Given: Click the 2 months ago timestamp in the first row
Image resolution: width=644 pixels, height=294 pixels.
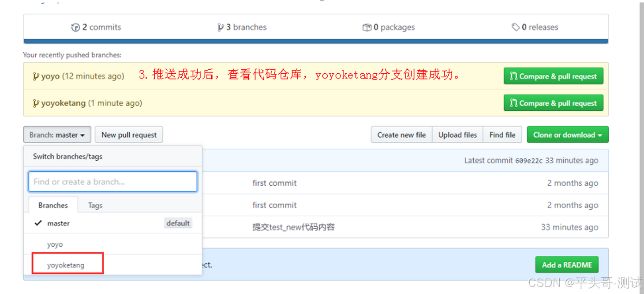Looking at the screenshot, I should (573, 183).
